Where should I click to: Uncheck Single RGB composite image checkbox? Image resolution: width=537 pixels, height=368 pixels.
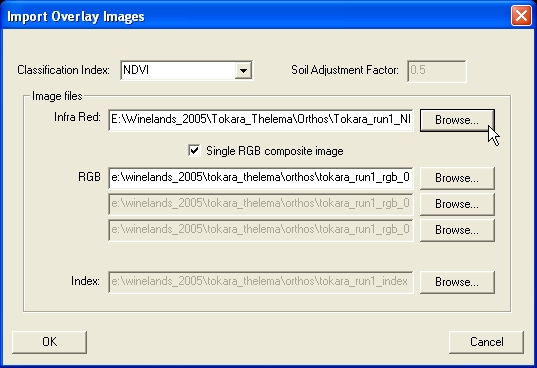pos(194,151)
